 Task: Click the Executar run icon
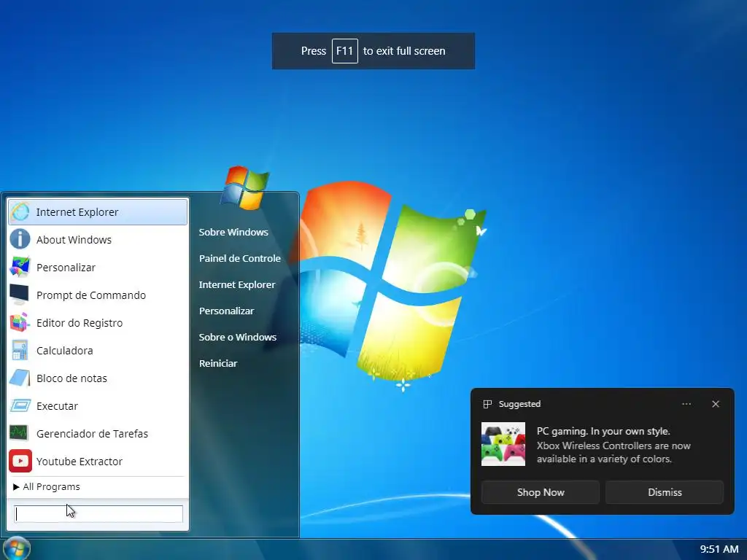[20, 405]
